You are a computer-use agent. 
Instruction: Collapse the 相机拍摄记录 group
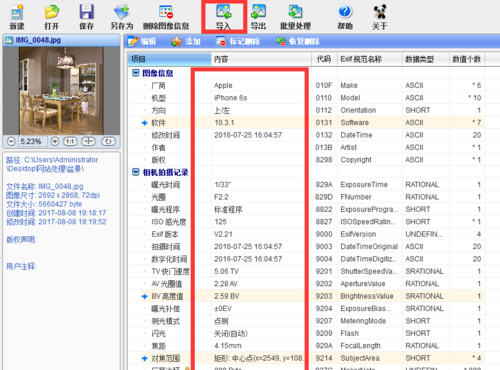135,172
